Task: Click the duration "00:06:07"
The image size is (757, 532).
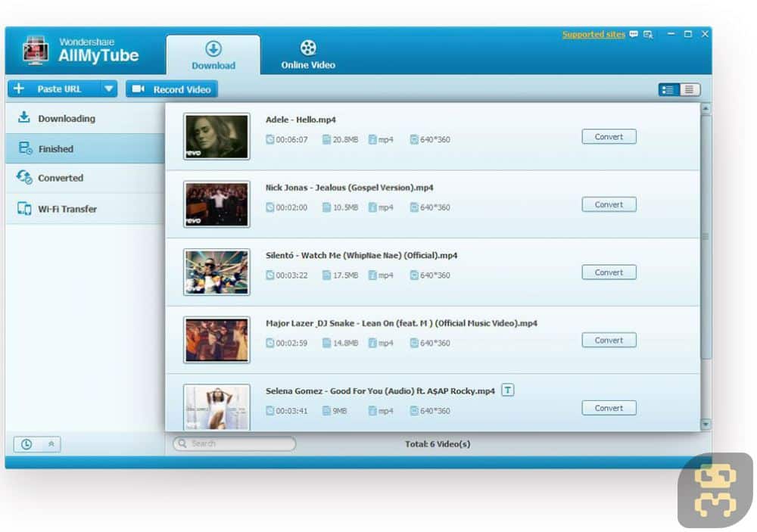Action: [291, 139]
